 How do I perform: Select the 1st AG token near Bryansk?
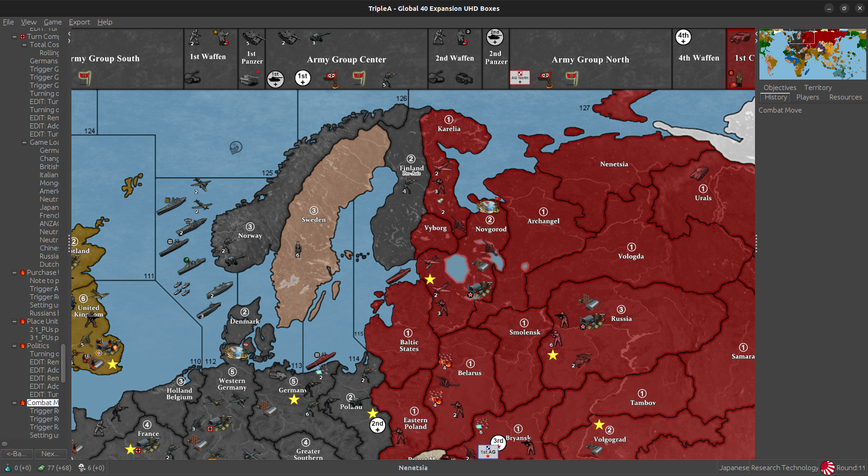click(488, 451)
